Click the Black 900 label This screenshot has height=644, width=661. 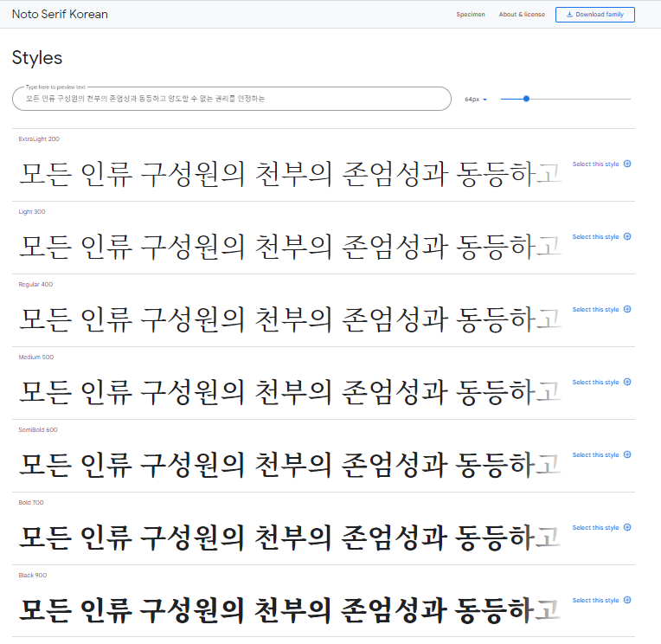pos(33,575)
